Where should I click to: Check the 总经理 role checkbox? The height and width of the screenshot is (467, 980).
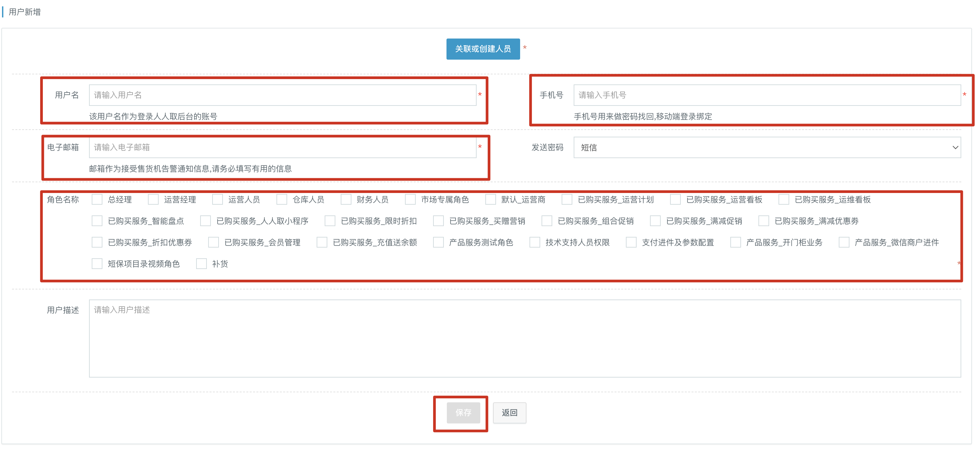pyautogui.click(x=97, y=199)
